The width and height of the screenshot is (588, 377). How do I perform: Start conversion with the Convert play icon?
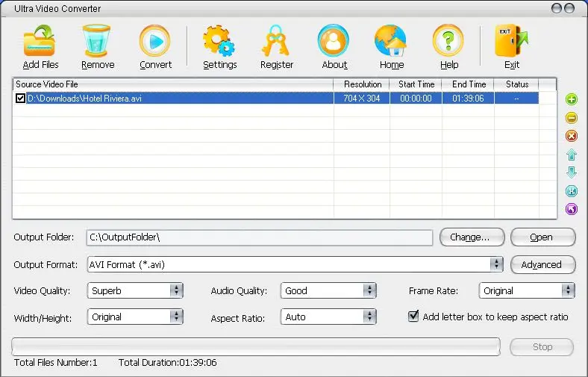(x=155, y=40)
